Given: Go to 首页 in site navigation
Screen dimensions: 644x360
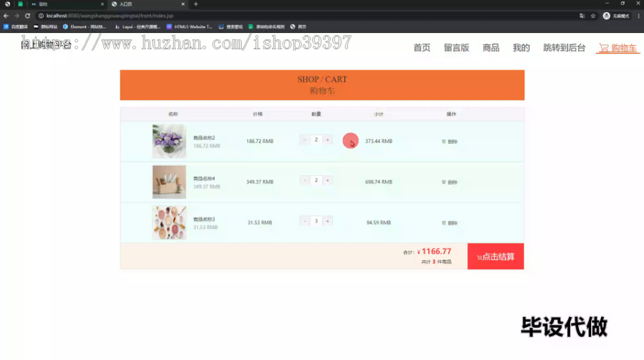Looking at the screenshot, I should (x=421, y=48).
